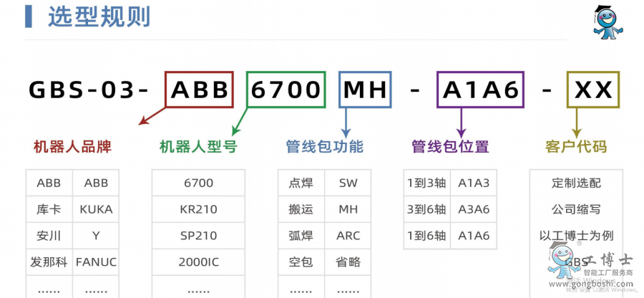Click the 搬运 function cell

click(x=301, y=209)
